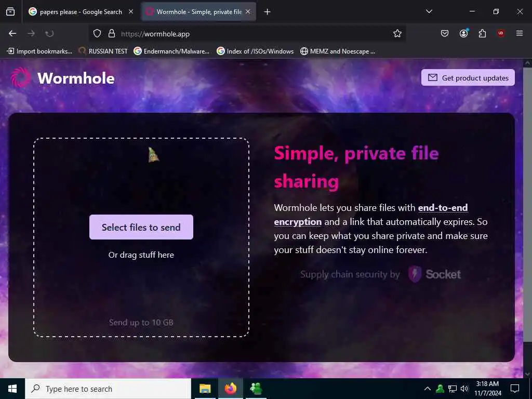Open the volume speaker tray icon
The image size is (532, 399).
(464, 389)
